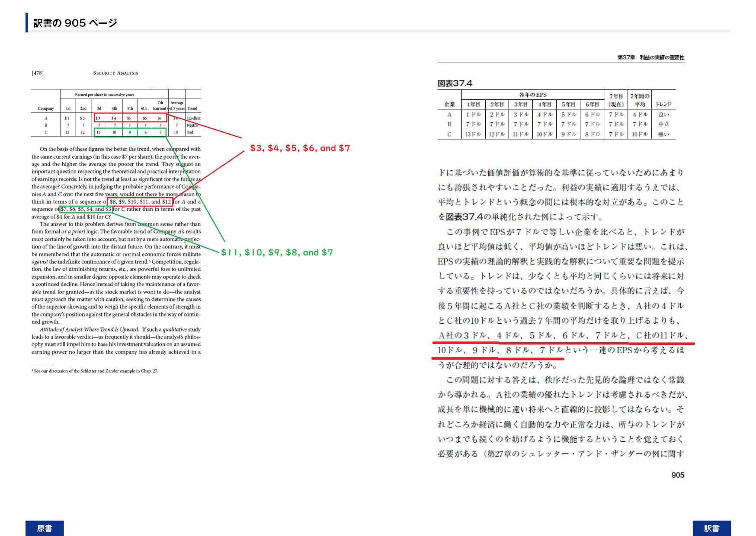Screen dimensions: 756x536
Task: Click the blue 訳書 label
Action: pyautogui.click(x=711, y=528)
